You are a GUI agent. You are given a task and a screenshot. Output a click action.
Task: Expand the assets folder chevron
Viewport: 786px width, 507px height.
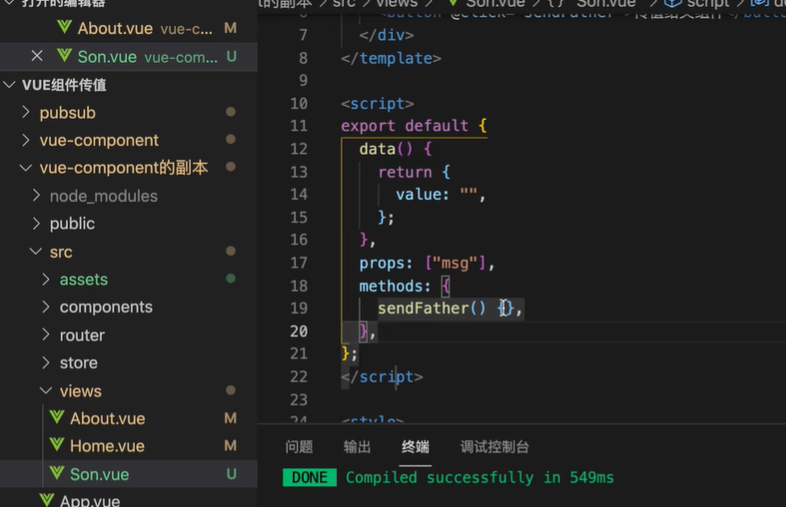(46, 279)
